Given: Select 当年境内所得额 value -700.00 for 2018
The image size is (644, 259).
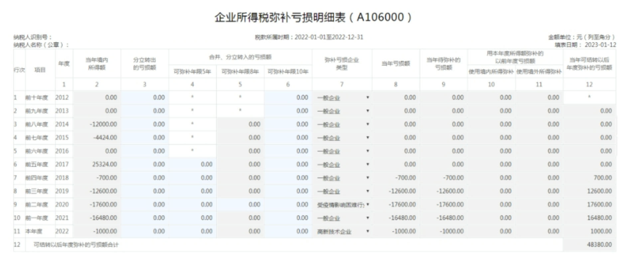Looking at the screenshot, I should (x=97, y=178).
